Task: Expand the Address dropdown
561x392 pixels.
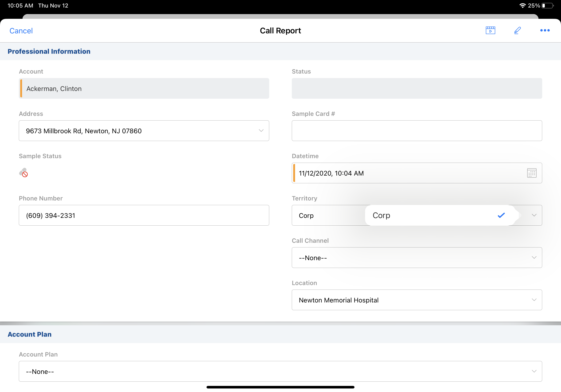Action: [x=261, y=131]
